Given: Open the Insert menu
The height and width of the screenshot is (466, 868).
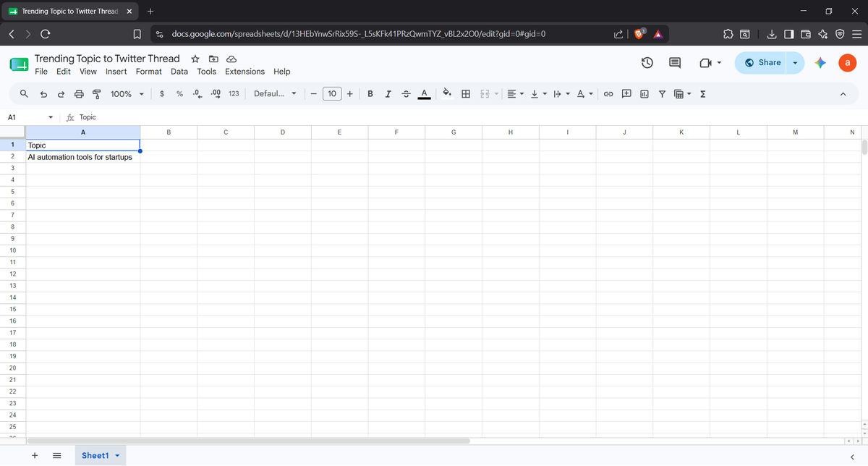Looking at the screenshot, I should coord(116,72).
